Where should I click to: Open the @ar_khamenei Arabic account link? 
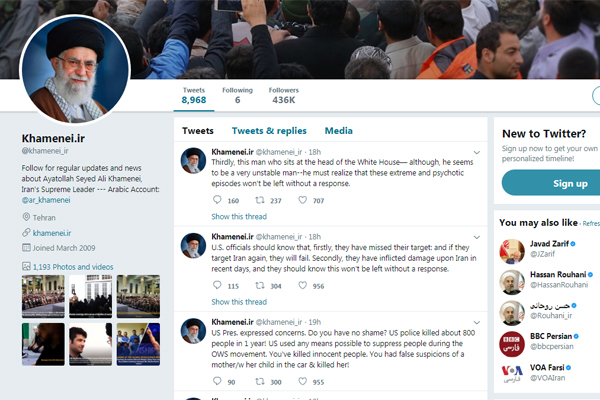pyautogui.click(x=46, y=200)
